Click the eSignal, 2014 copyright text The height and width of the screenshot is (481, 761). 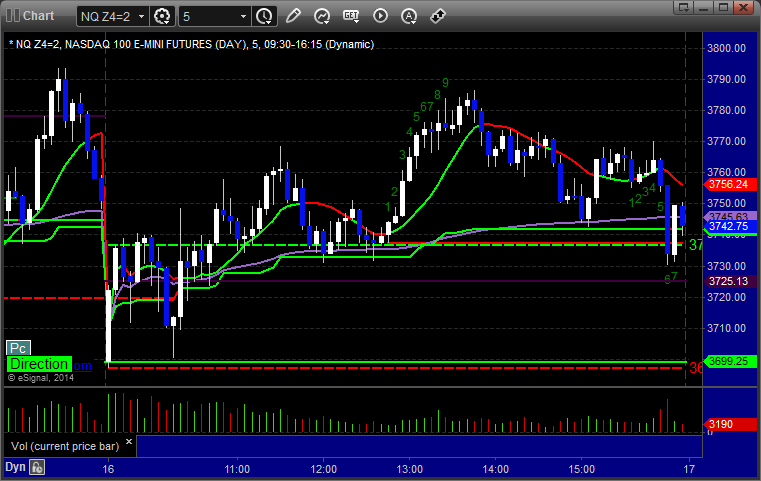click(41, 378)
